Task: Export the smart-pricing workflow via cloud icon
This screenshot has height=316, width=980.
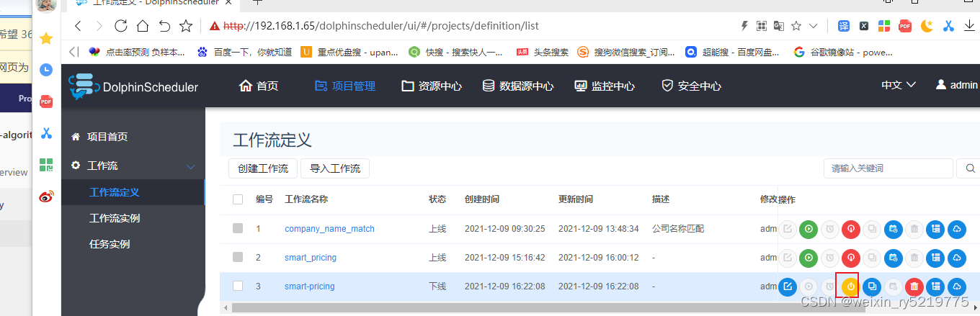Action: [x=956, y=286]
